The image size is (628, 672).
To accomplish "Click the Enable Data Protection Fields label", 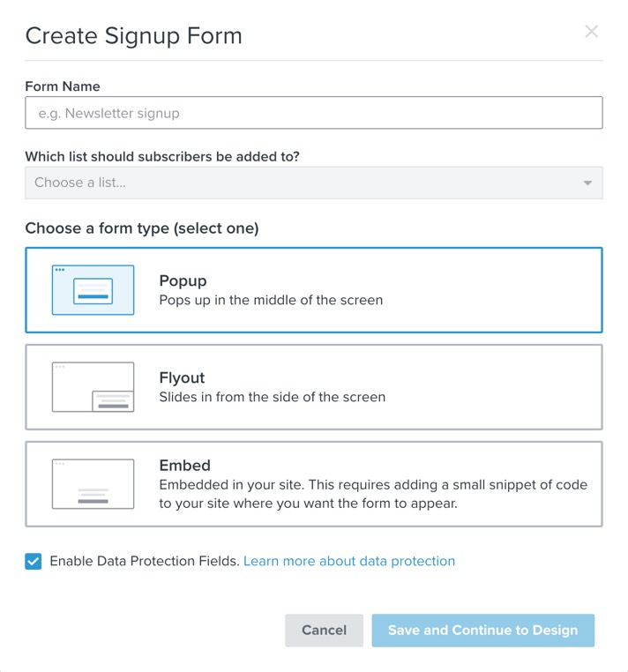I will [x=145, y=561].
